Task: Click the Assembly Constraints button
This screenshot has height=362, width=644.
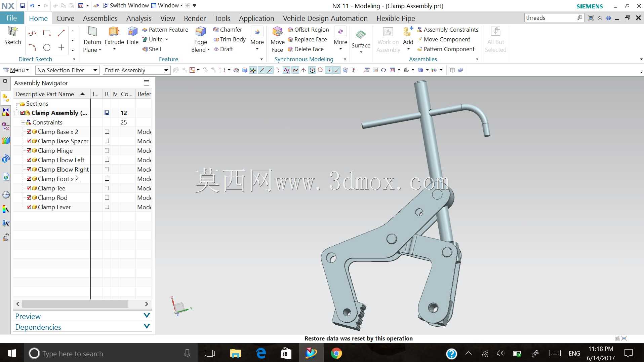Action: click(x=447, y=30)
